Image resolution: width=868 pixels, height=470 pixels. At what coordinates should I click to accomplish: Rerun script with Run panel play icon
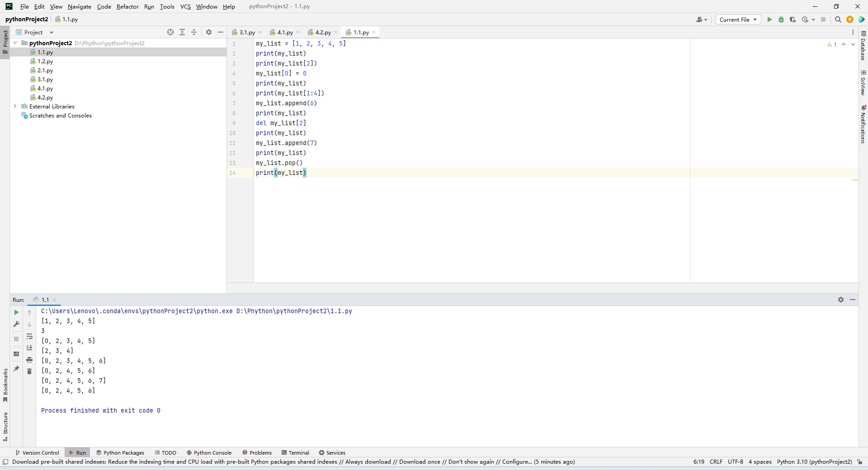(16, 312)
